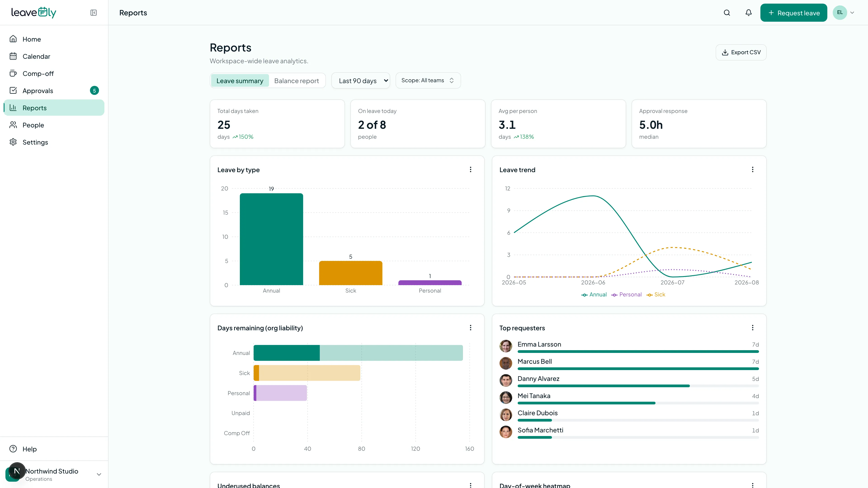The height and width of the screenshot is (488, 868).
Task: Go to Approvals in sidebar
Action: [54, 91]
